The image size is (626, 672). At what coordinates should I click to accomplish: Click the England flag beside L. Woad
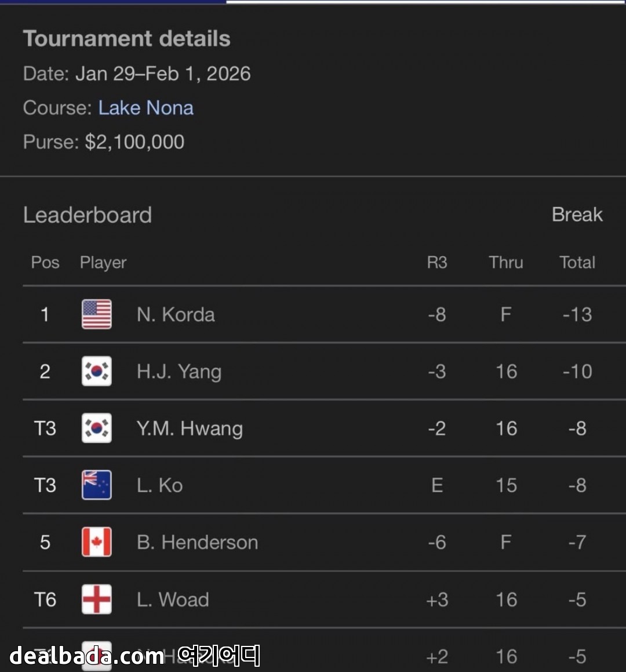(x=97, y=599)
